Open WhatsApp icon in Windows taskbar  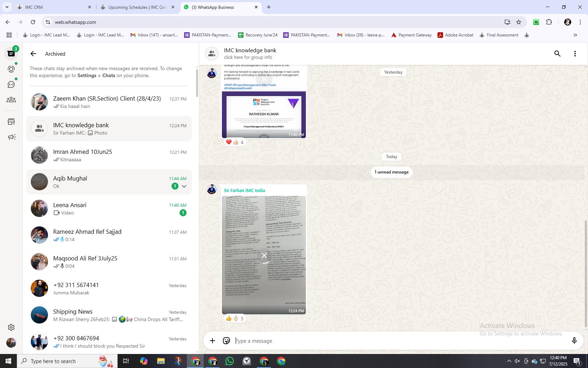(230, 361)
